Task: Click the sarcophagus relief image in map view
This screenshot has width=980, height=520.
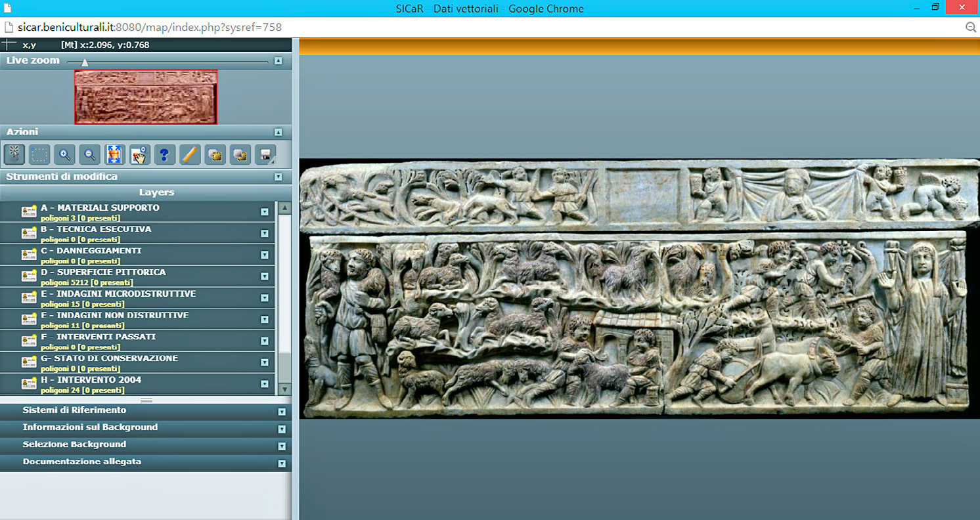Action: click(x=639, y=288)
